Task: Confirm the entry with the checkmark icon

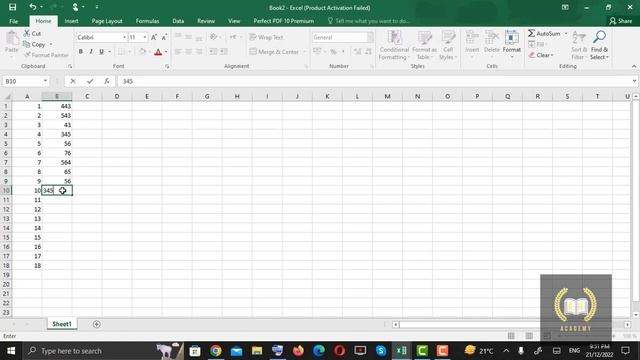Action: pos(90,81)
